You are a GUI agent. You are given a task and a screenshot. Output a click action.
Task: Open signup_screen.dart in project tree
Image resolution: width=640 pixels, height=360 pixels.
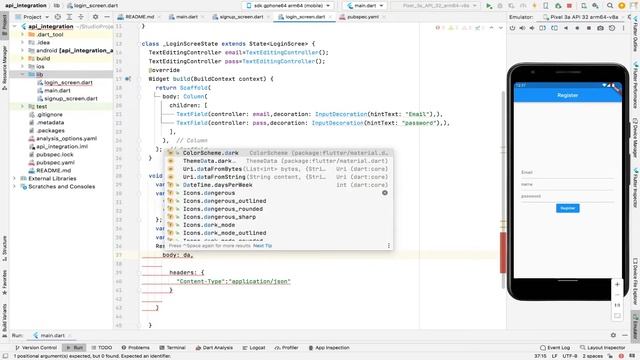[71, 98]
